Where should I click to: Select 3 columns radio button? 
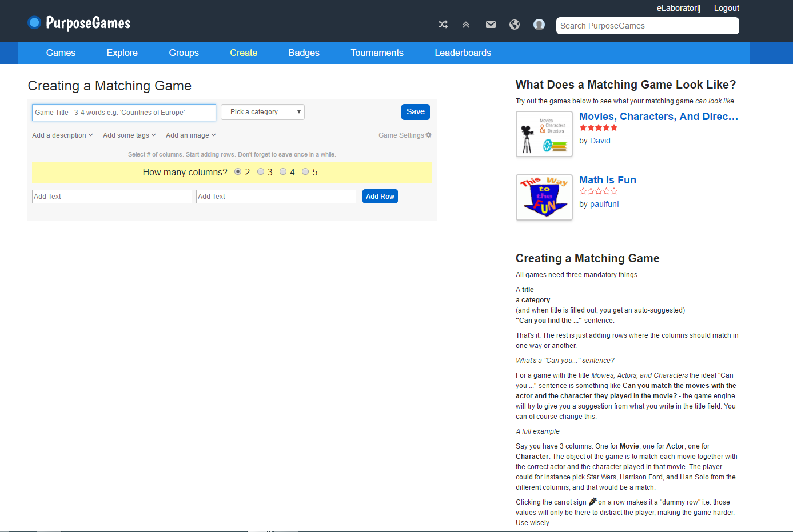coord(261,171)
